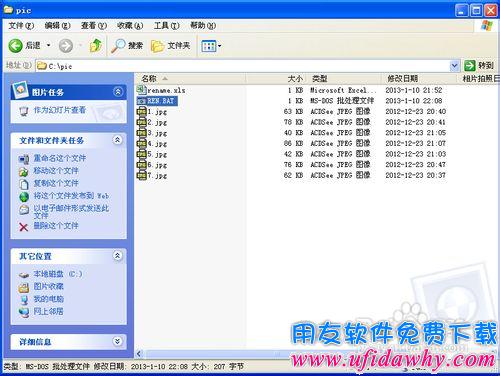The width and height of the screenshot is (500, 376).
Task: Open the 查看(V) menu
Action: coord(94,26)
